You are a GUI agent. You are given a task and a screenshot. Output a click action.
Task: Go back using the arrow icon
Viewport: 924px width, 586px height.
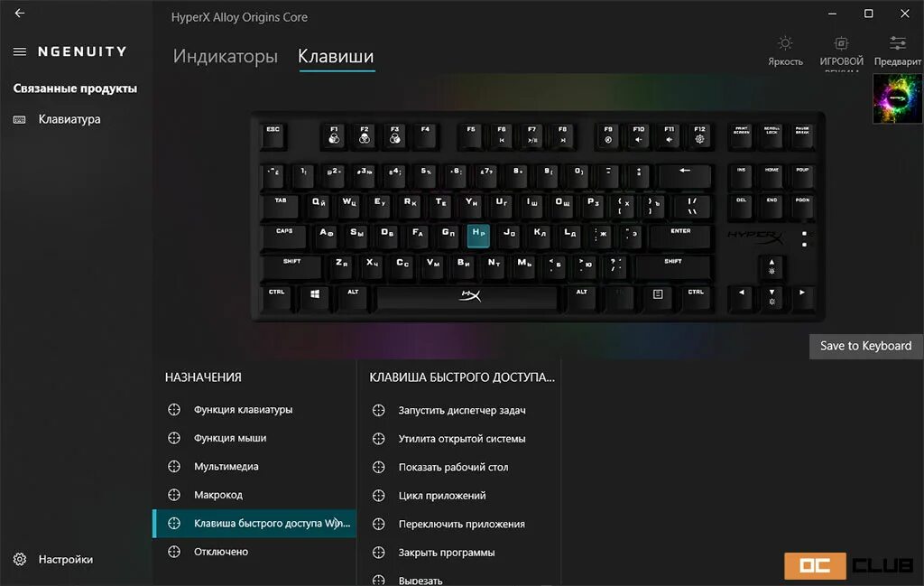[20, 13]
